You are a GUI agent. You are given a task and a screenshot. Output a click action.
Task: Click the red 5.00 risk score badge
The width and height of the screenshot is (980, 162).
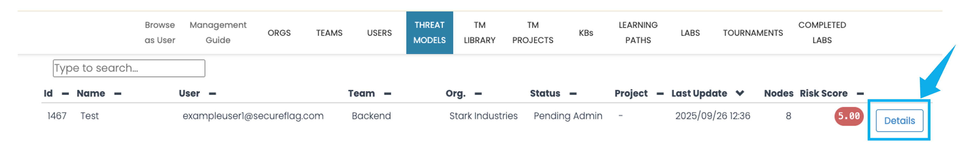tap(849, 116)
